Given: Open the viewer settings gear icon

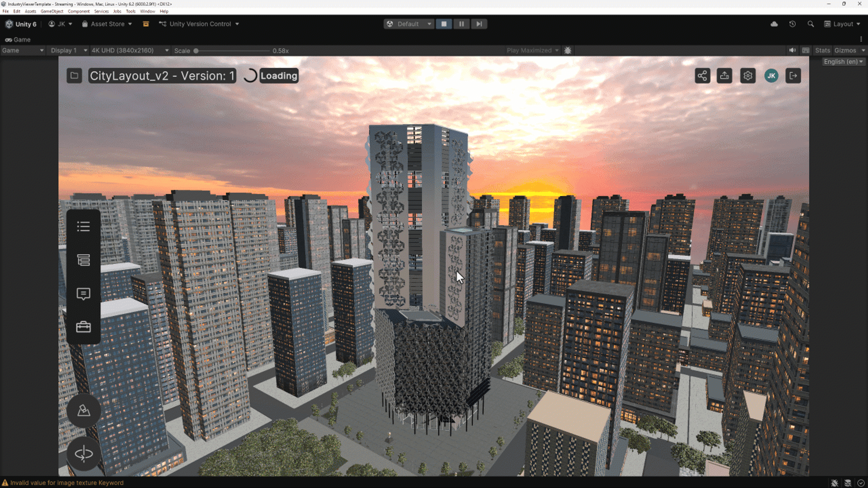Looking at the screenshot, I should 748,76.
